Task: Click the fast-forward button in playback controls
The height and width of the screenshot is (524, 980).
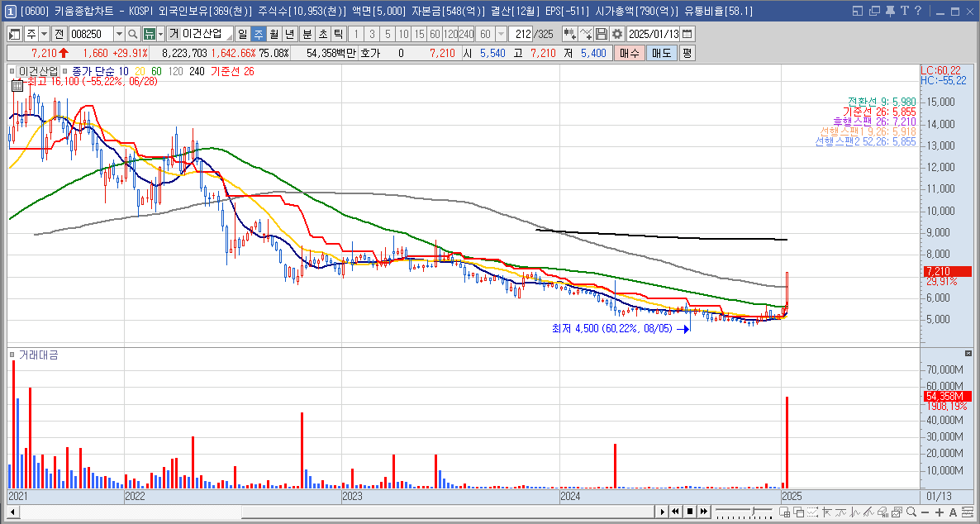Action: (704, 512)
